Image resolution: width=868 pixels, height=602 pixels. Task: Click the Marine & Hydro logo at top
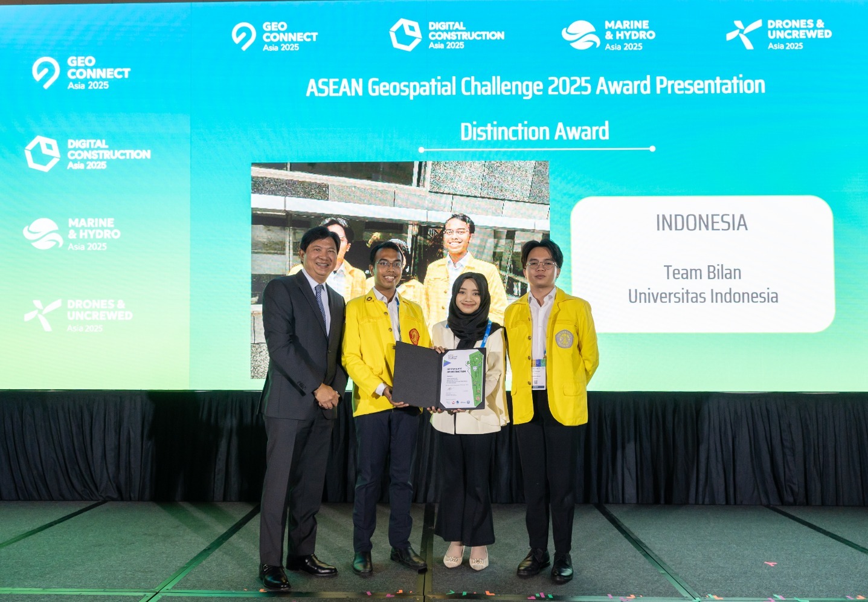pyautogui.click(x=608, y=35)
